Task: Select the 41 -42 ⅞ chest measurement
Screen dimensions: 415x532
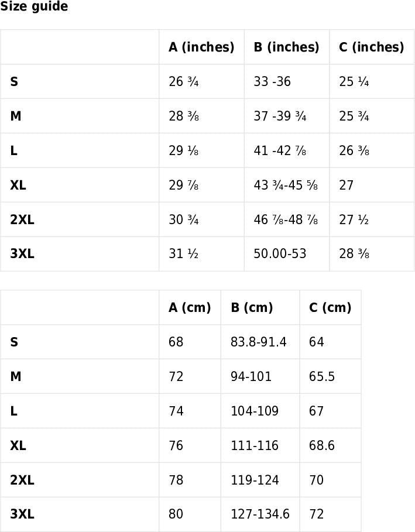Action: click(280, 150)
